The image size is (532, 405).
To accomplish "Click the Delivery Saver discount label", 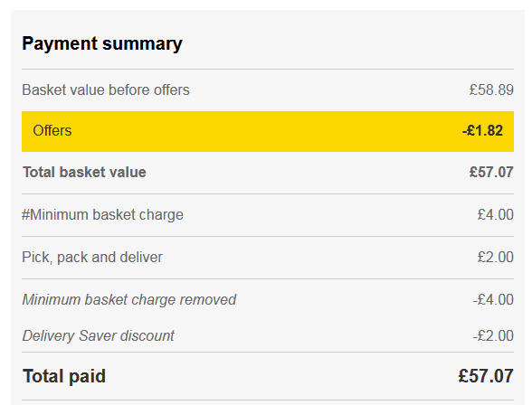I will pos(99,336).
